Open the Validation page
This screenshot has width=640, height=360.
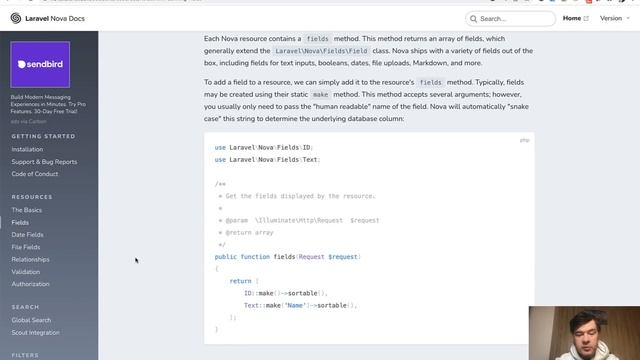26,271
